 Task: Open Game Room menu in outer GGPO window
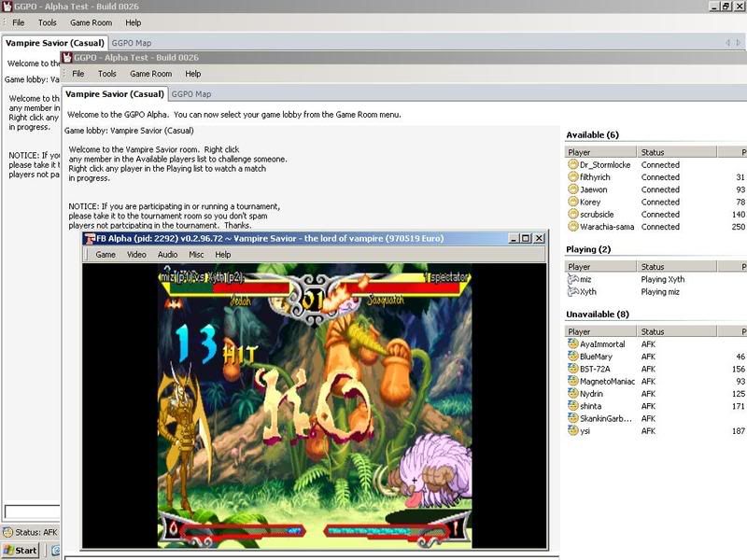[x=91, y=22]
